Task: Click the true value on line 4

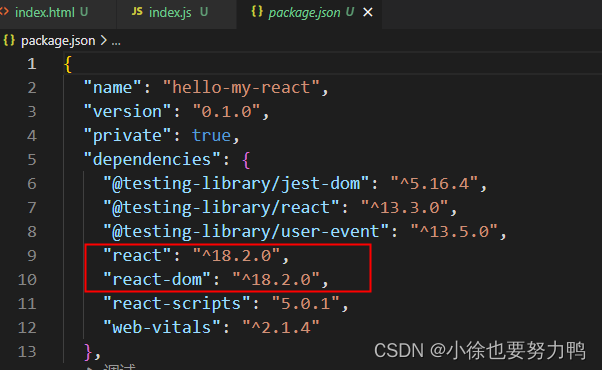Action: tap(212, 135)
